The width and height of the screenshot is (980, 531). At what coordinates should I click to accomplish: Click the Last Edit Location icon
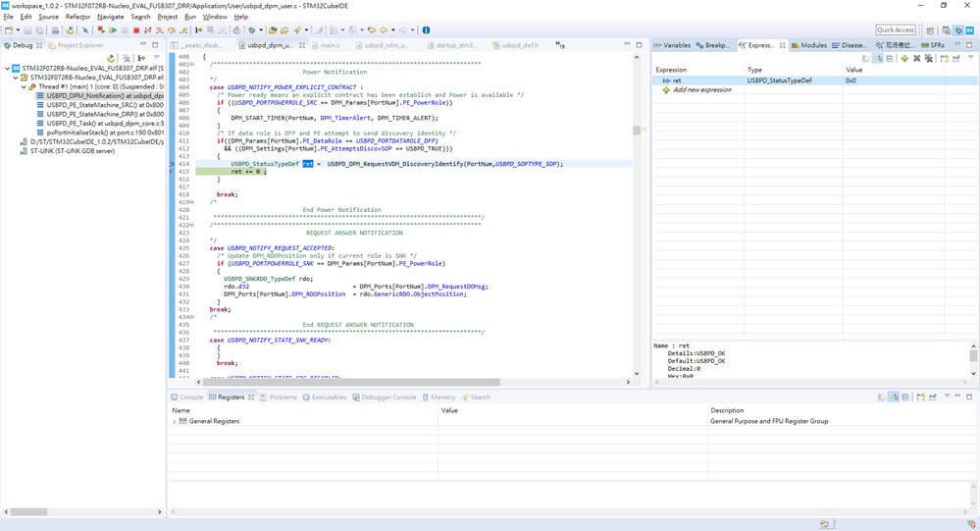point(371,30)
